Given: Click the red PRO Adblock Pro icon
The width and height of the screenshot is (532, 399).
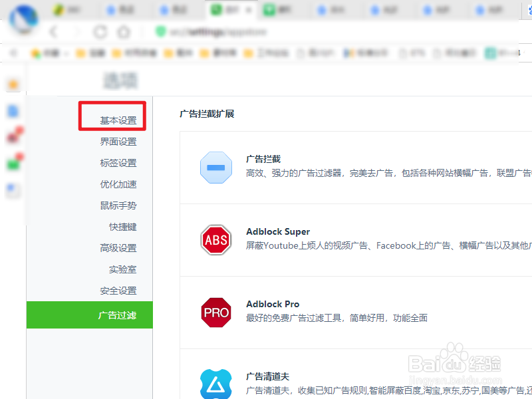Looking at the screenshot, I should [216, 313].
